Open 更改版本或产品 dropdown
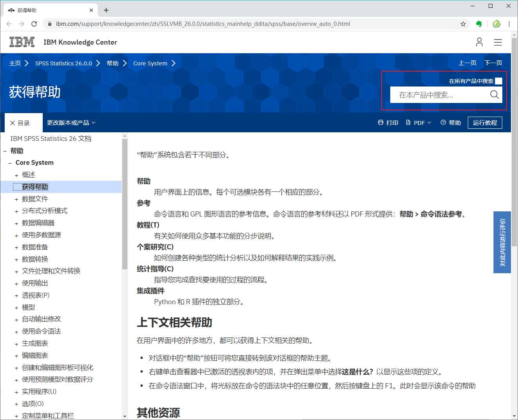 tap(71, 123)
